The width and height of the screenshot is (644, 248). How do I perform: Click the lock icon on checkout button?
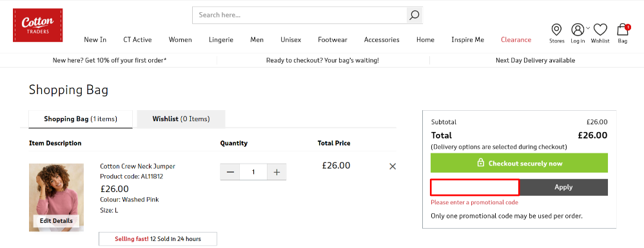[480, 163]
